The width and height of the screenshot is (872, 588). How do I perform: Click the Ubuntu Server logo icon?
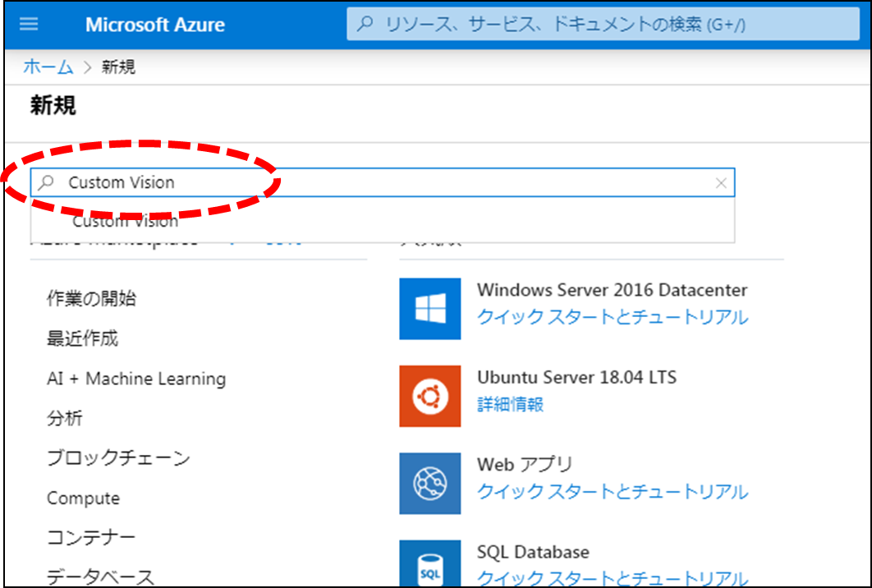(x=430, y=396)
